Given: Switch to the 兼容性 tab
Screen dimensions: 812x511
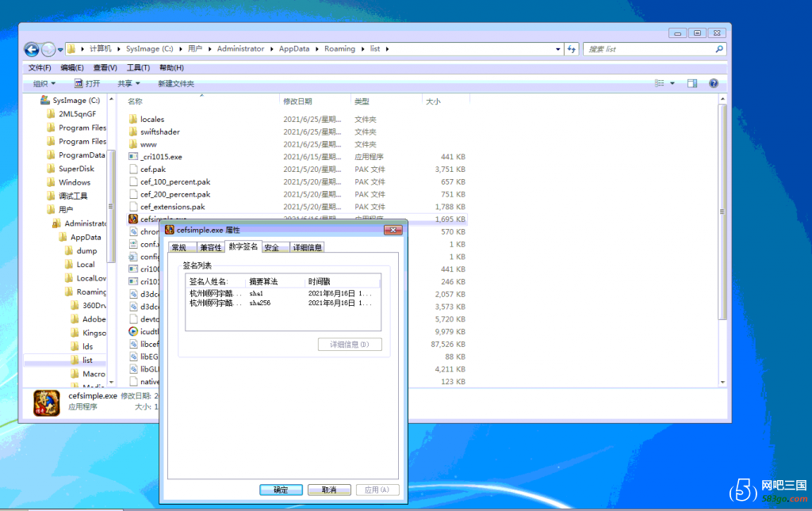Looking at the screenshot, I should 210,247.
